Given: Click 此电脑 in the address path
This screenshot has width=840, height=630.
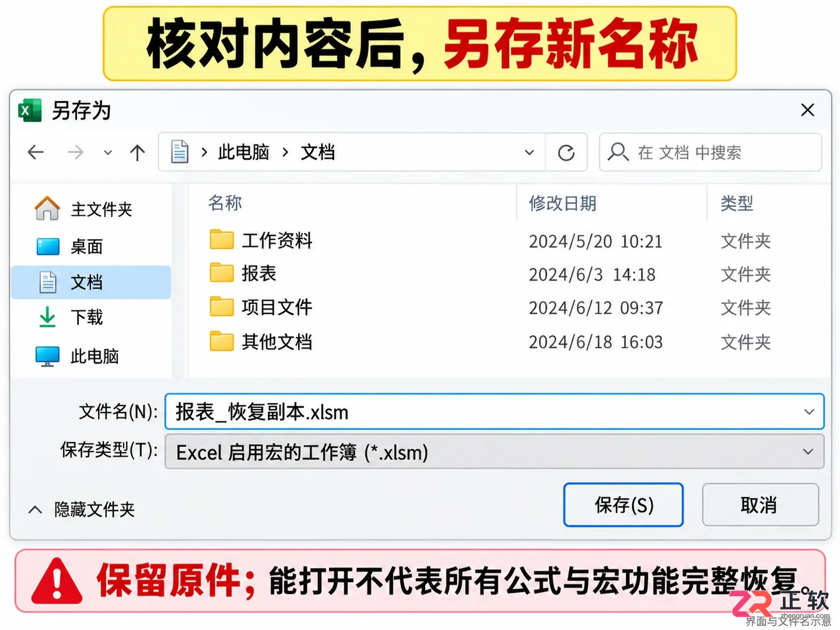Looking at the screenshot, I should pos(243,152).
